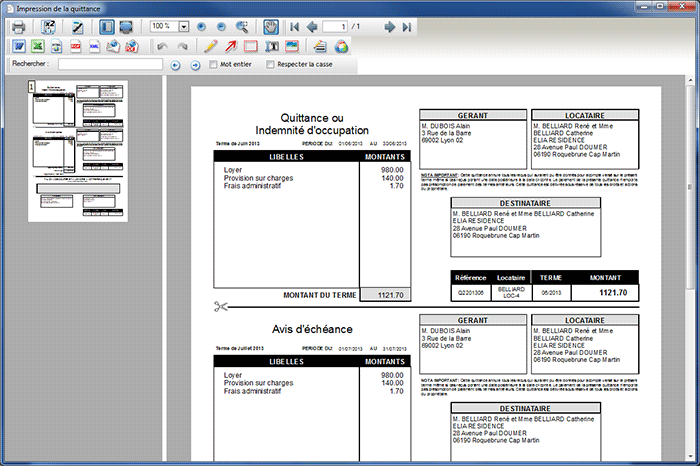Enable the 'Mot entier' checkbox

(212, 65)
